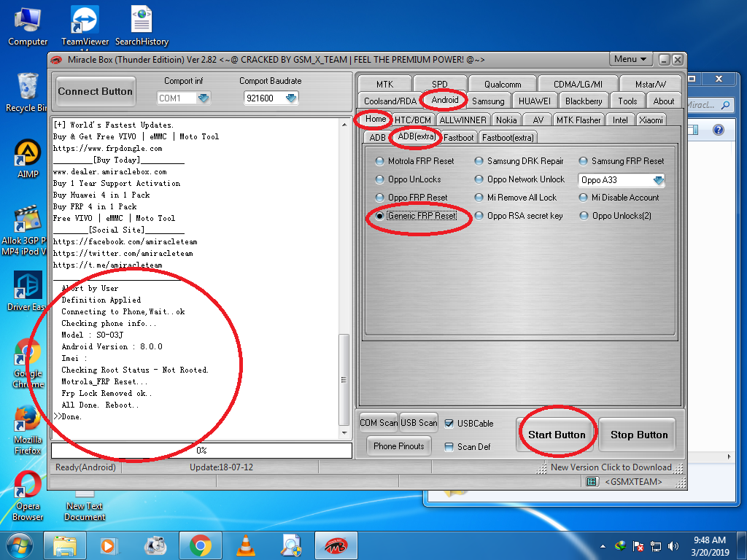Viewport: 747px width, 560px height.
Task: Click the Miracle Box taskbar icon
Action: pyautogui.click(x=336, y=545)
